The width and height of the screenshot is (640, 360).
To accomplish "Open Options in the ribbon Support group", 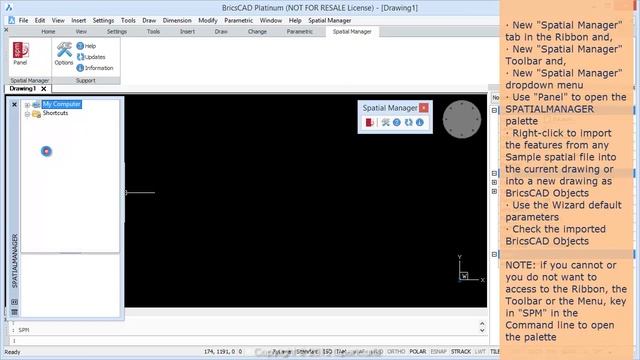I will tap(64, 53).
